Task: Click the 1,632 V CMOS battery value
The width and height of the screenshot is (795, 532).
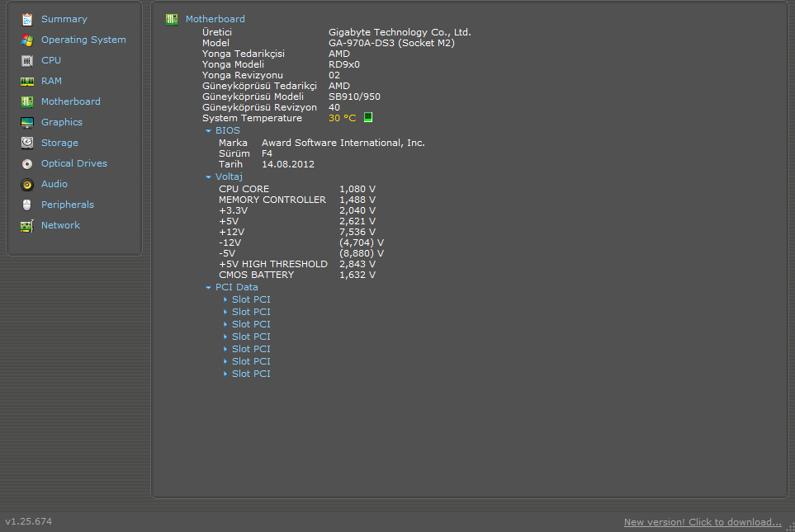Action: (x=357, y=275)
